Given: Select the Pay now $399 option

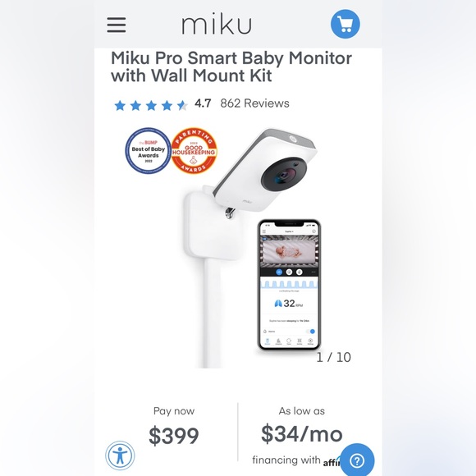Looking at the screenshot, I should tap(174, 426).
